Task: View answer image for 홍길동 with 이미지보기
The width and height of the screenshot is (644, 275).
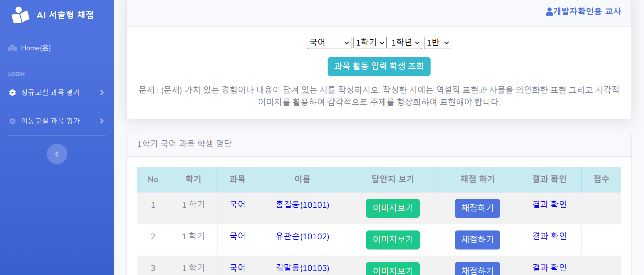Action: [x=393, y=208]
